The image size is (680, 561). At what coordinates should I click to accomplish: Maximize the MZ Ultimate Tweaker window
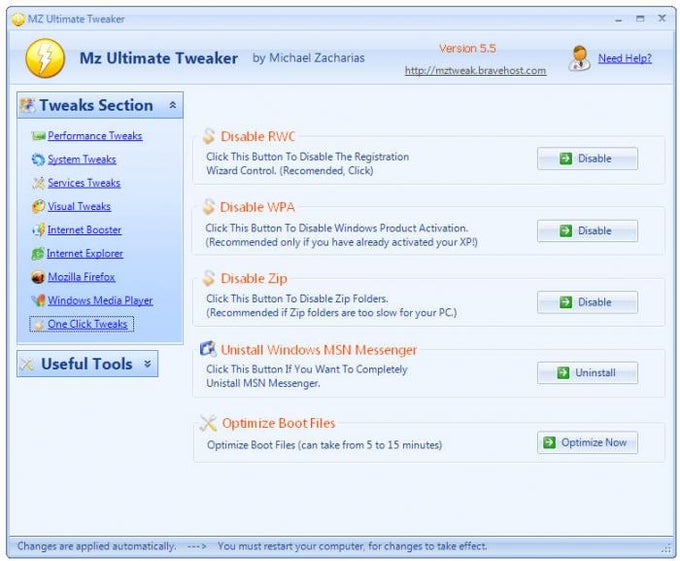(x=640, y=19)
